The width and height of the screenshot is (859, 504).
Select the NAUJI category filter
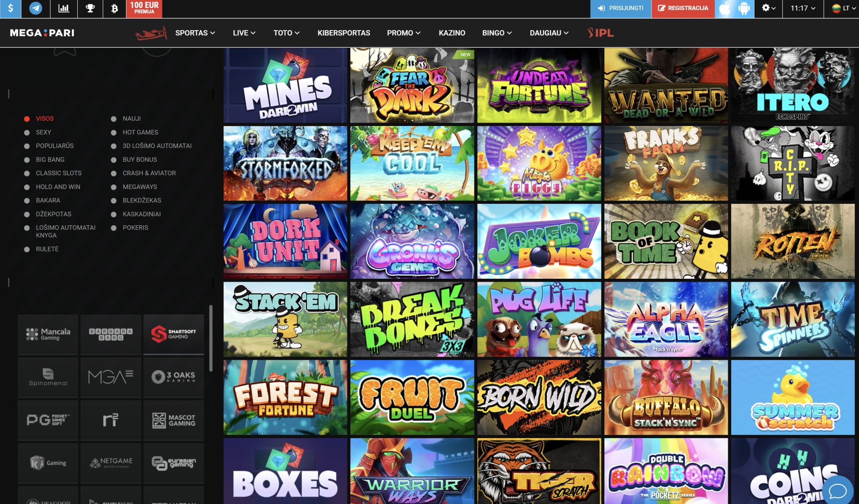tap(131, 118)
